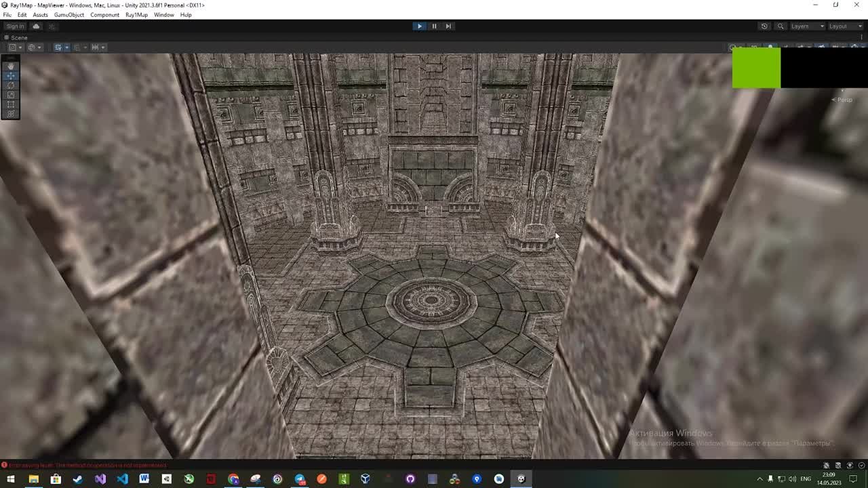Show hidden system tray icons
The image size is (868, 488).
(759, 479)
